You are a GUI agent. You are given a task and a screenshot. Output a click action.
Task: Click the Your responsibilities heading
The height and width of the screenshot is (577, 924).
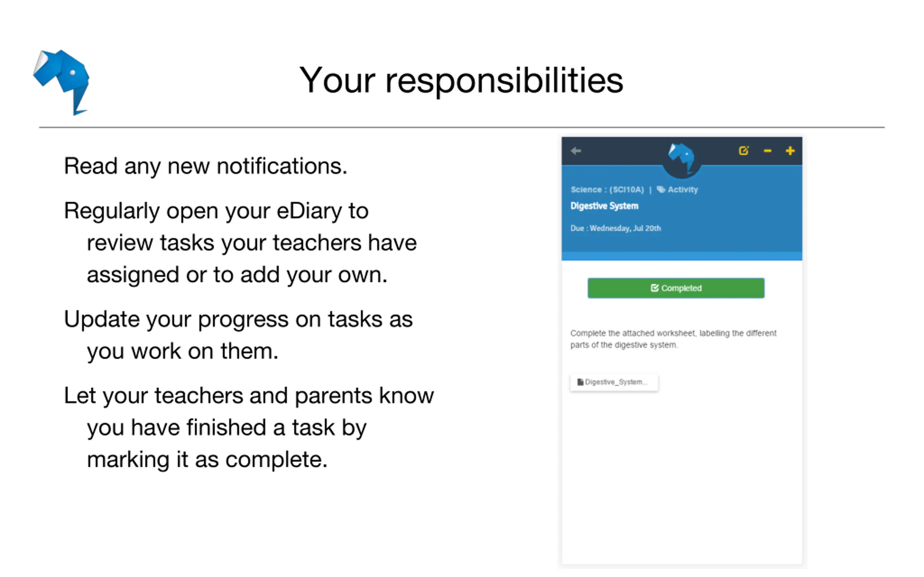(461, 80)
